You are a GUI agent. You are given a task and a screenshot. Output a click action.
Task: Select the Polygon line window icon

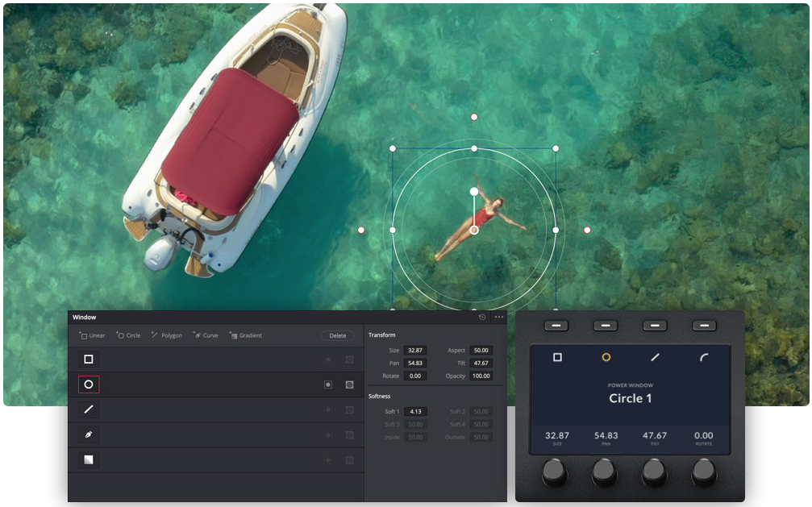[x=89, y=409]
